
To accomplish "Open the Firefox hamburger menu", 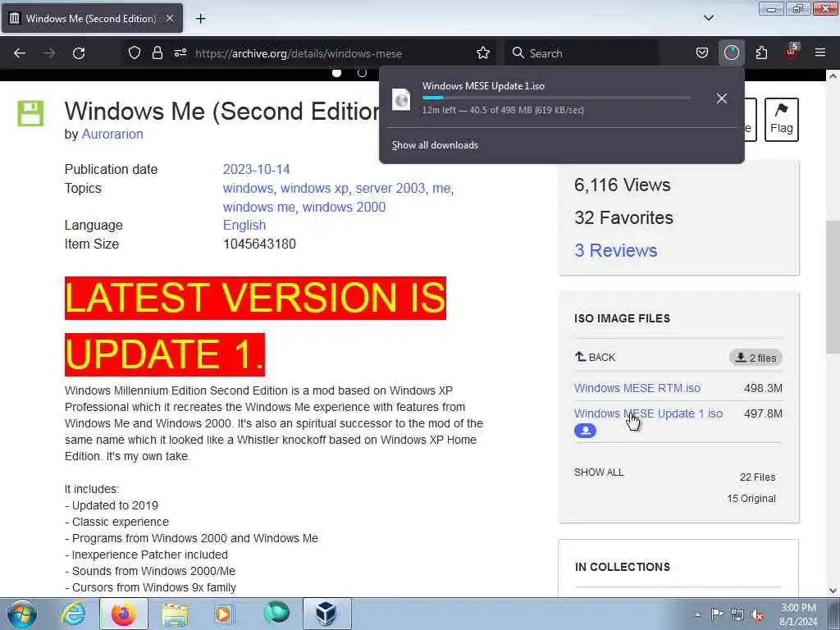I will [x=820, y=53].
